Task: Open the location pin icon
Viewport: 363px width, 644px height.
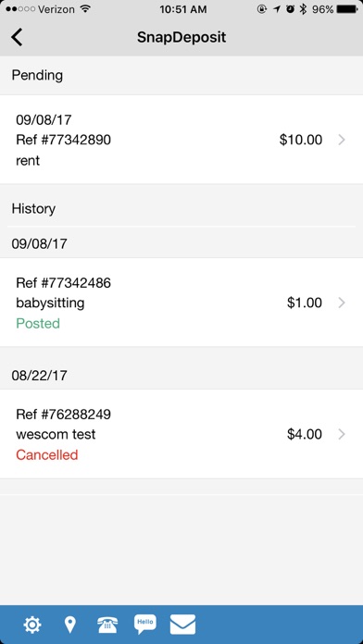Action: point(70,625)
